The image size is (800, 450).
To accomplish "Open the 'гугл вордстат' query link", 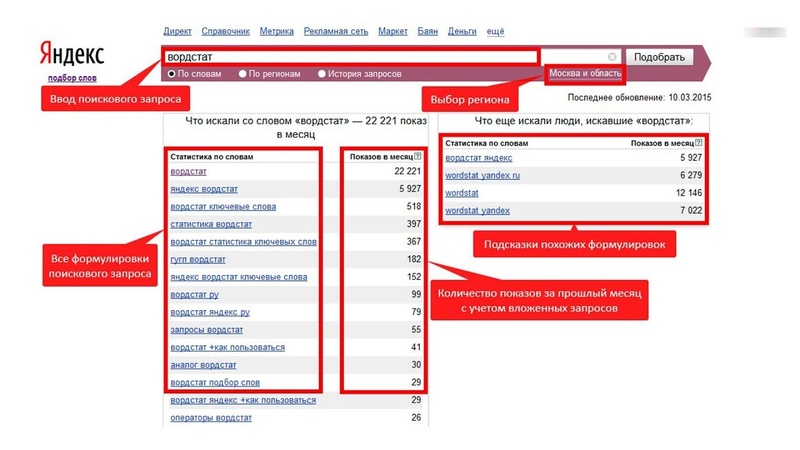I will click(198, 259).
